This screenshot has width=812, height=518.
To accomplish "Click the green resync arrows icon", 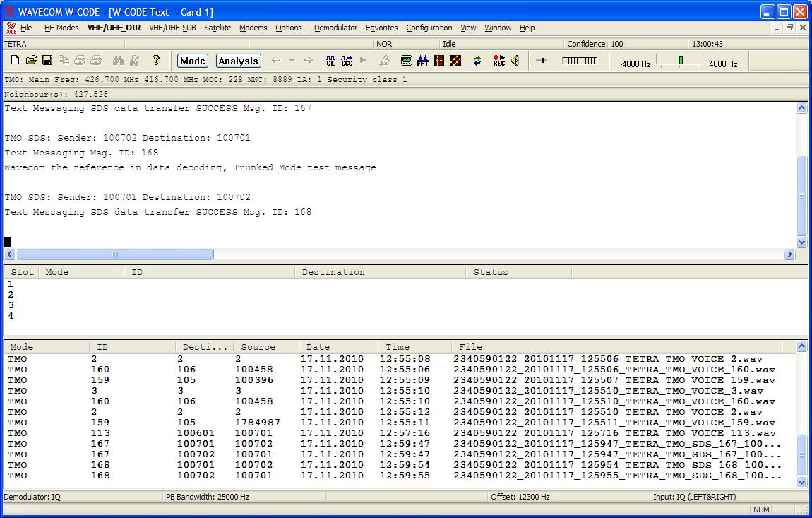I will pos(477,61).
